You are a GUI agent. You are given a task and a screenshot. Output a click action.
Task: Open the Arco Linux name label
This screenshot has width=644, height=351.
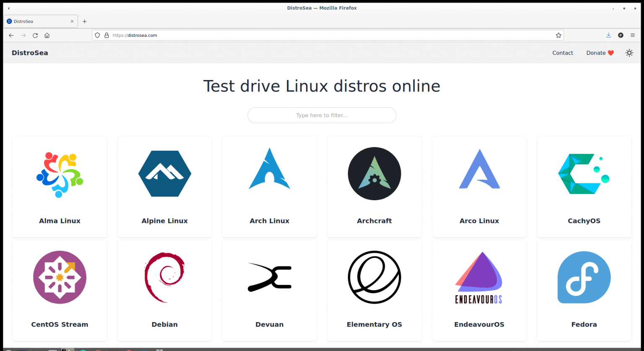[x=479, y=221]
